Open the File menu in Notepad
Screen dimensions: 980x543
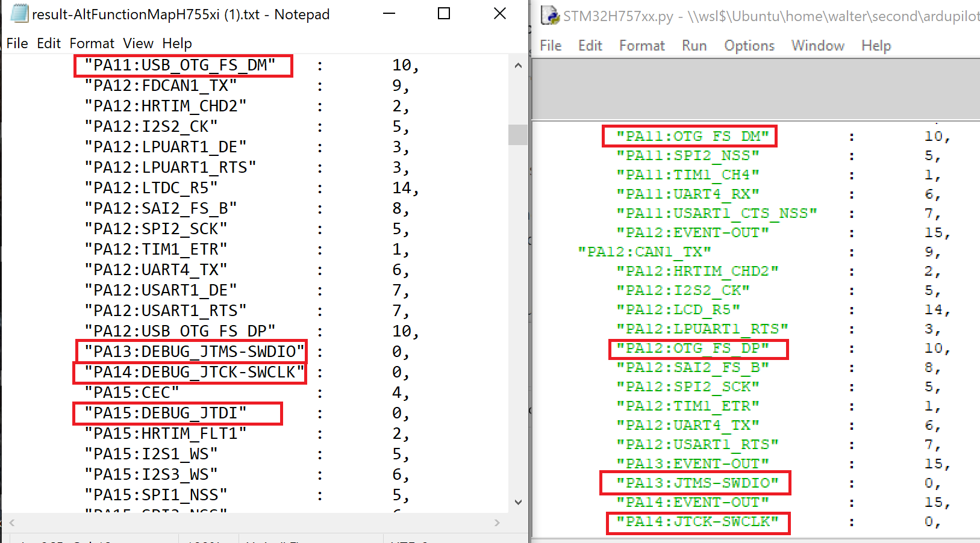(17, 43)
